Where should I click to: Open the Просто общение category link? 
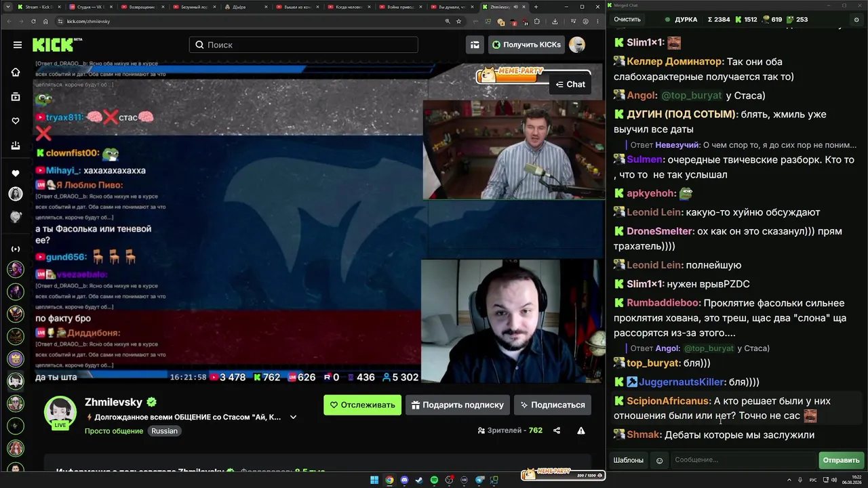coord(114,431)
